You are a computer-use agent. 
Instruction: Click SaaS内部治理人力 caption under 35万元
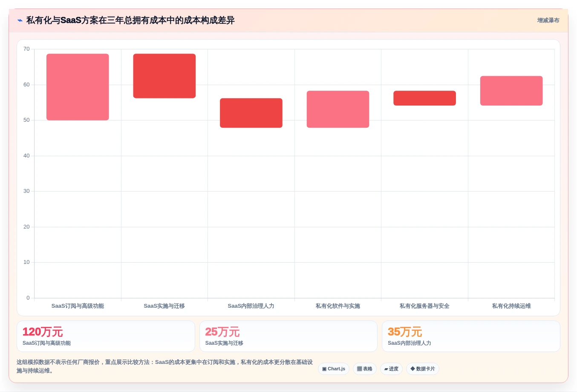[409, 343]
